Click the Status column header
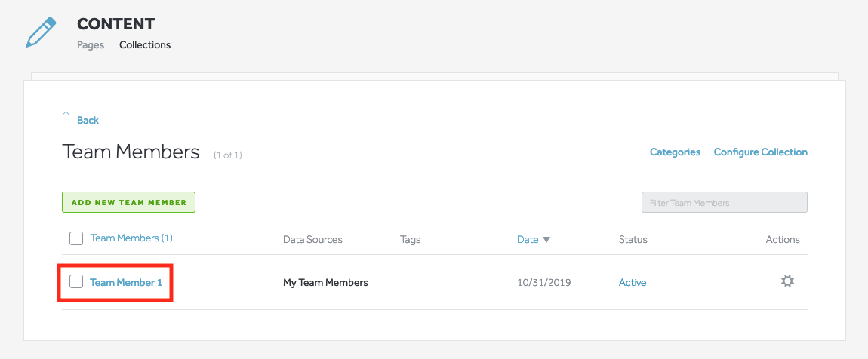 click(x=633, y=240)
